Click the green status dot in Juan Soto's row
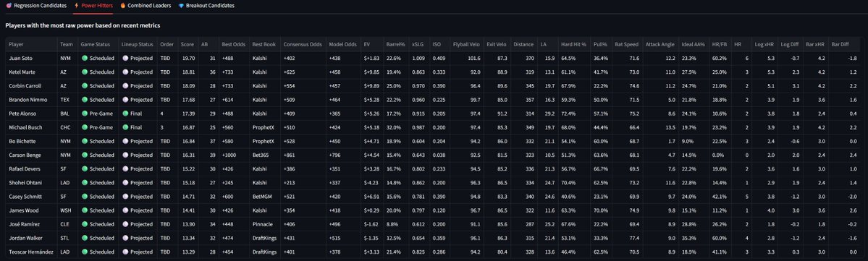Image resolution: width=868 pixels, height=261 pixels. (85, 58)
